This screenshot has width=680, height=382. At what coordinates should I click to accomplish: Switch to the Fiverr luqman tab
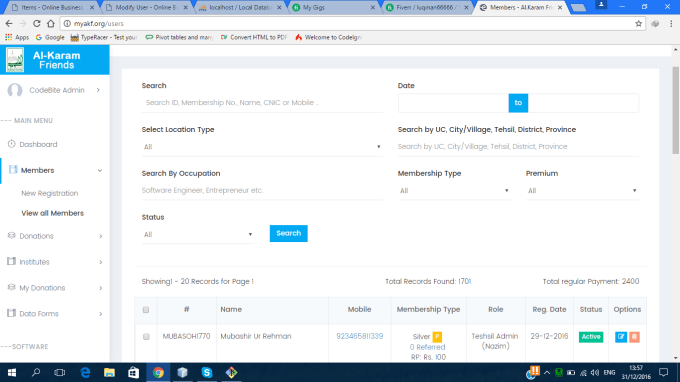coord(428,7)
